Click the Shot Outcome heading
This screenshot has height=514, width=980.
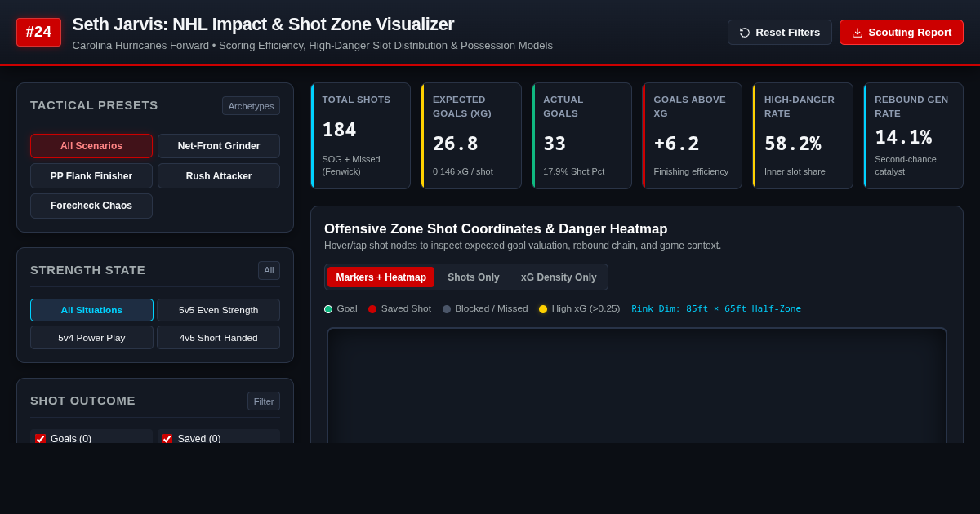point(82,401)
